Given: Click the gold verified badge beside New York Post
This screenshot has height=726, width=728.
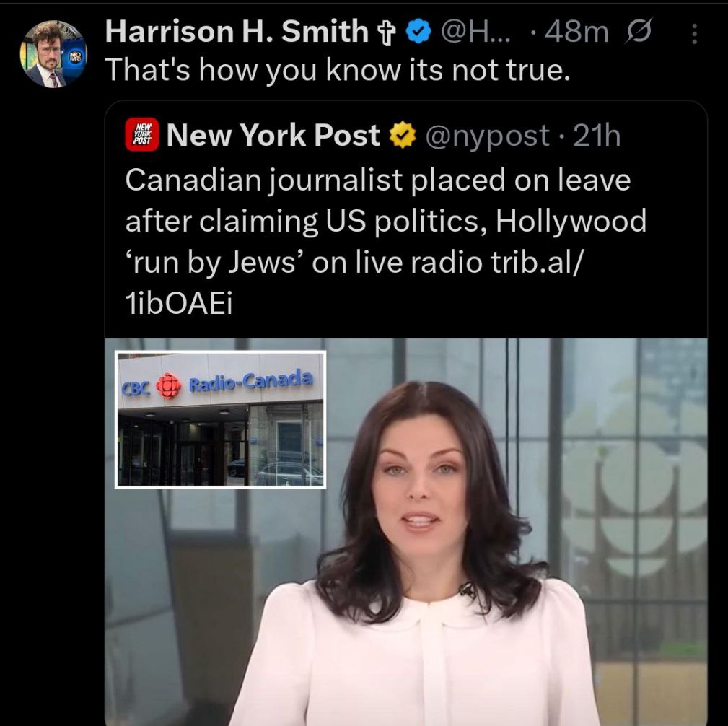Looking at the screenshot, I should click(402, 135).
